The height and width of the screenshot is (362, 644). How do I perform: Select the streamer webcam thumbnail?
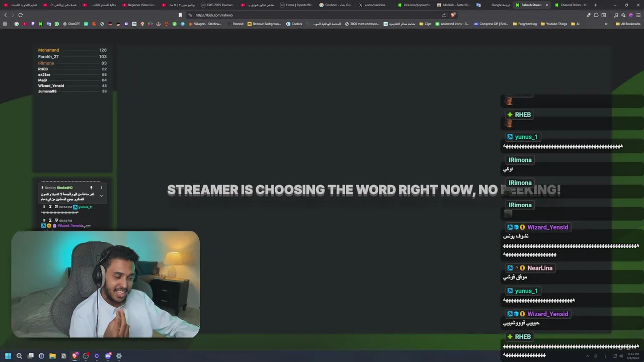106,284
